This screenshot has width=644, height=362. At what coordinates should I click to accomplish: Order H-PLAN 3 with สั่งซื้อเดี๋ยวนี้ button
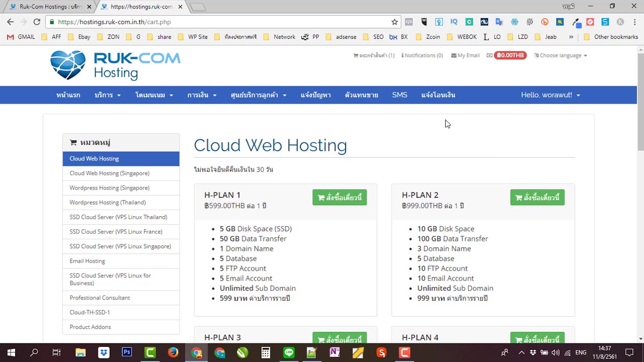tap(340, 338)
